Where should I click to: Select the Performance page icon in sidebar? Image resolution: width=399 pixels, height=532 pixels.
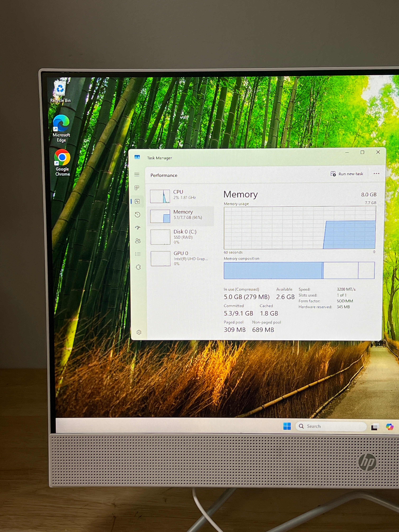point(137,201)
